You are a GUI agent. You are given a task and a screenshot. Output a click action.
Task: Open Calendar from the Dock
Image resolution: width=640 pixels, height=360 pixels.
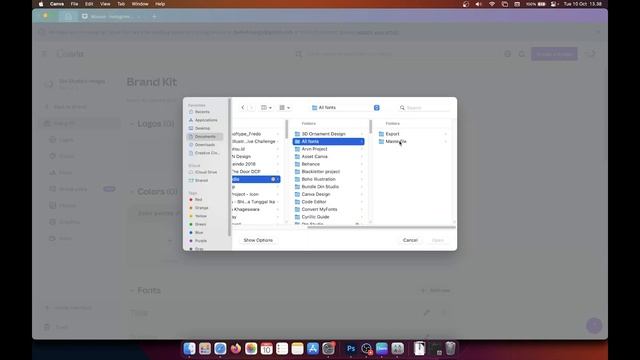[267, 349]
